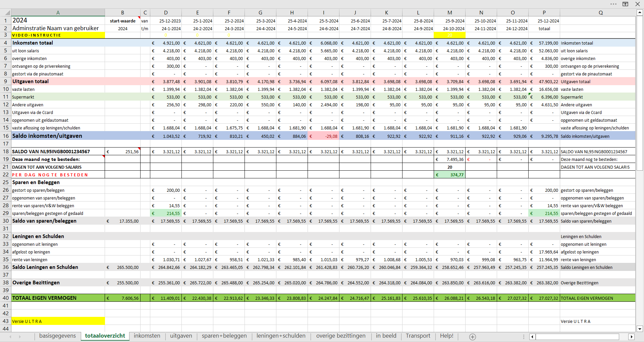The width and height of the screenshot is (644, 342).
Task: Click horizontal scrollbar left arrow
Action: click(x=532, y=337)
